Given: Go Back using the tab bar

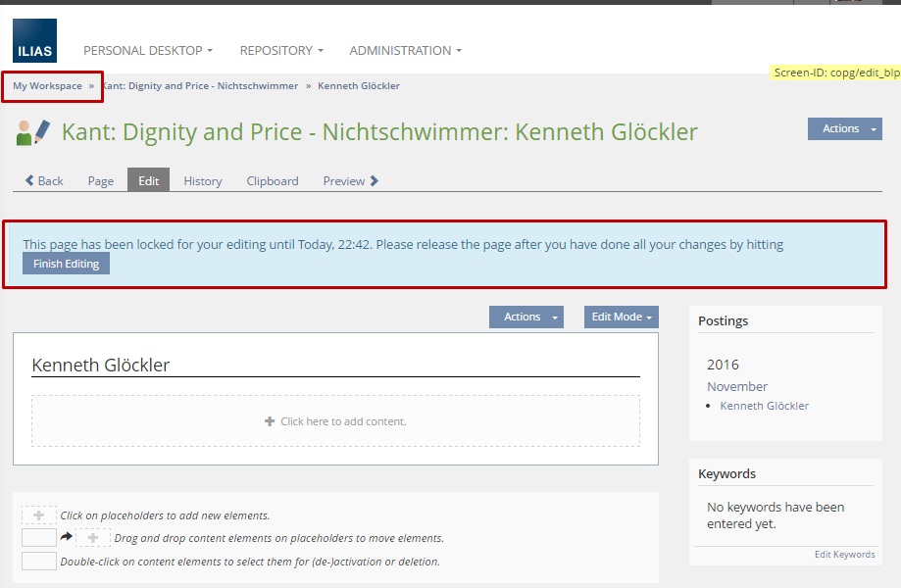Looking at the screenshot, I should coord(44,180).
